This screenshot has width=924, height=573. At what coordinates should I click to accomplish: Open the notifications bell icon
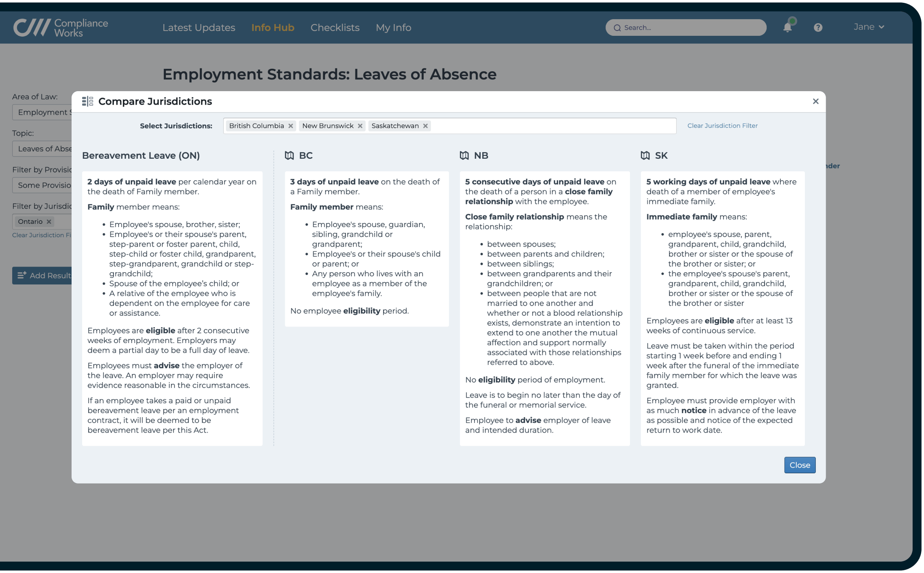click(787, 27)
